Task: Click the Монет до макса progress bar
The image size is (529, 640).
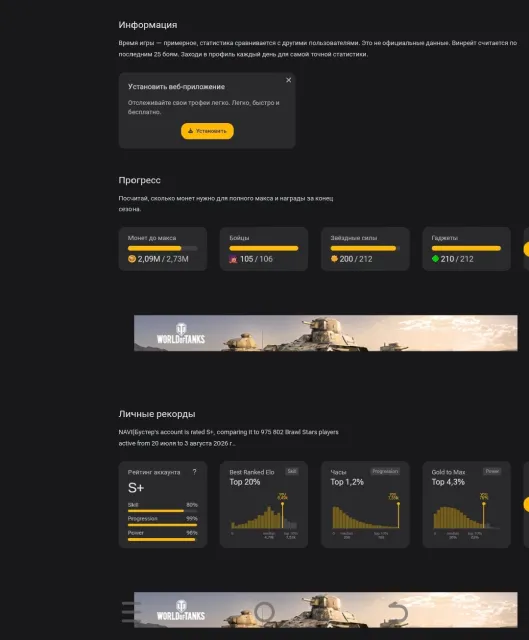Action: tap(162, 248)
